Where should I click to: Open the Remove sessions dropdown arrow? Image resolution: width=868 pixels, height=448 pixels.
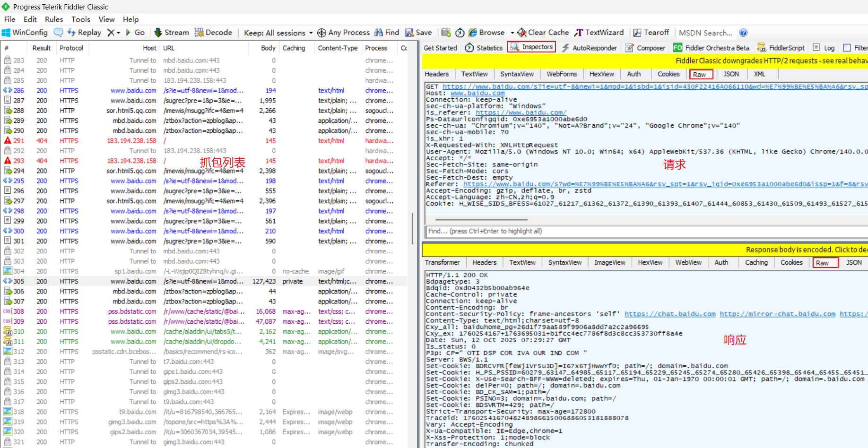click(x=118, y=33)
